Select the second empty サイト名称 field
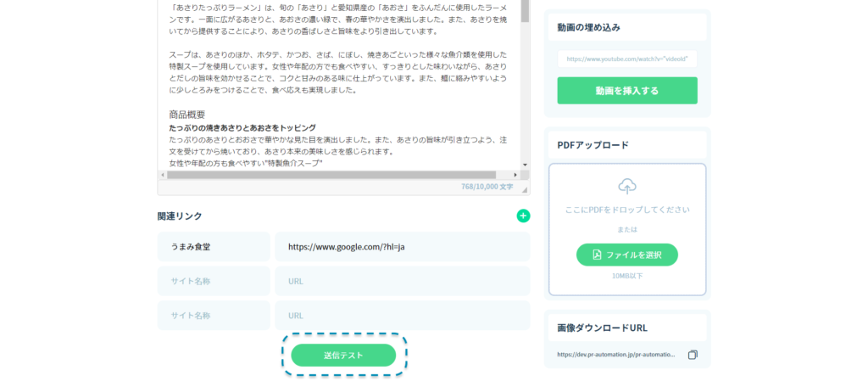Viewport: 868px width, 381px height. pos(214,281)
